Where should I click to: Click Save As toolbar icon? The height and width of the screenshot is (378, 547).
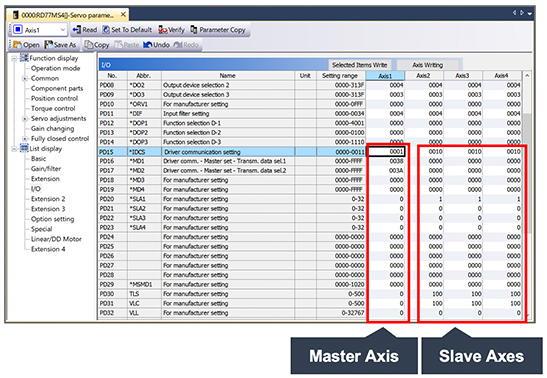[48, 45]
